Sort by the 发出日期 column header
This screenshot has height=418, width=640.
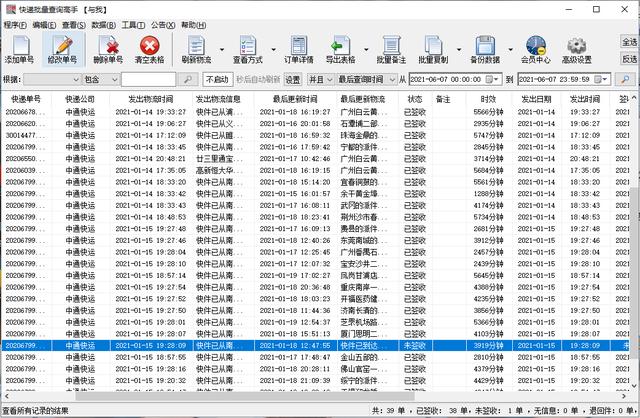coord(536,99)
